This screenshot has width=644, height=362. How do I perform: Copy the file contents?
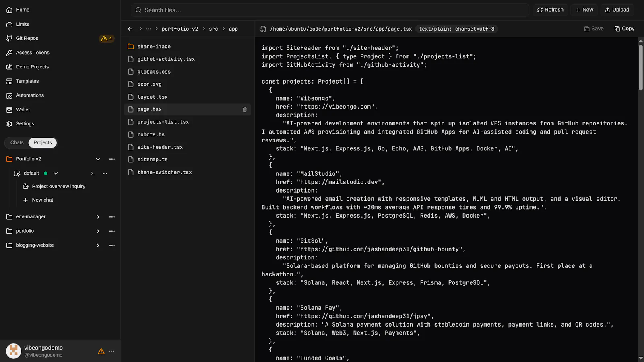(624, 29)
